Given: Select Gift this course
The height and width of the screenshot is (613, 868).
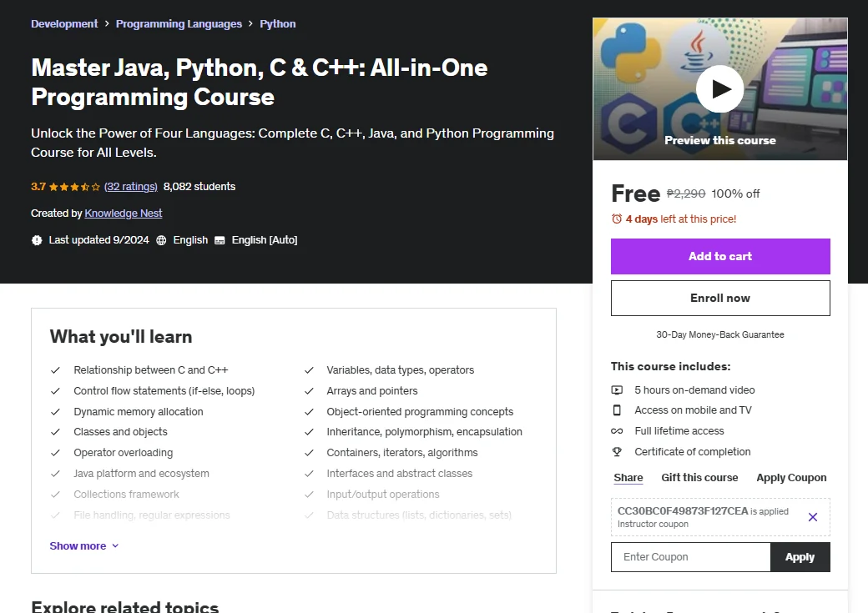Looking at the screenshot, I should click(699, 477).
